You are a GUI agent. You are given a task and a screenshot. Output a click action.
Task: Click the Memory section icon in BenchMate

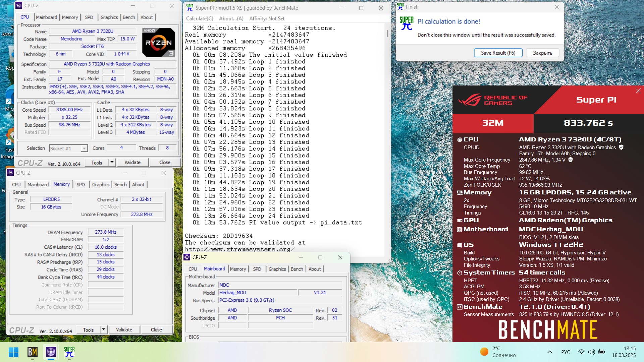click(460, 193)
